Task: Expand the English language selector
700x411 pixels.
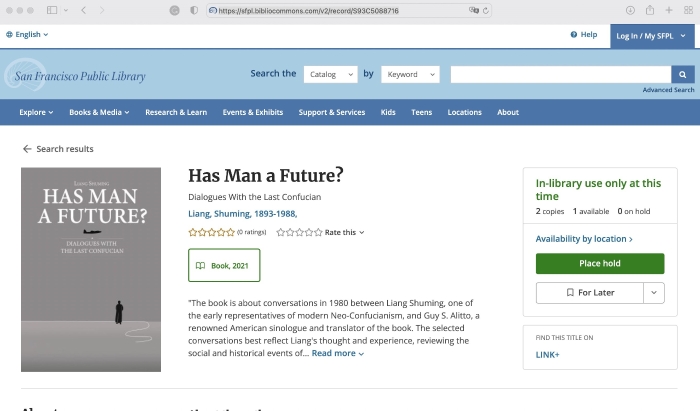Action: click(27, 35)
